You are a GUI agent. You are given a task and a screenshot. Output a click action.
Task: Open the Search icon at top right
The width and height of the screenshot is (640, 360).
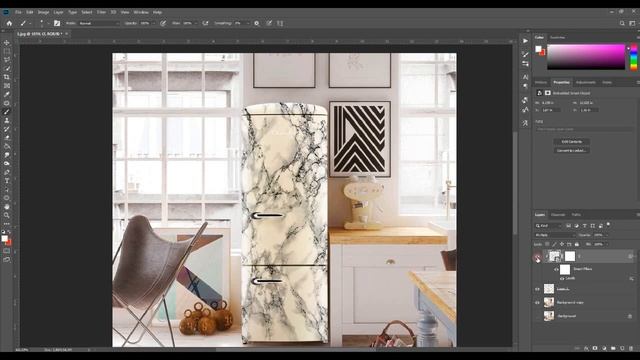pos(622,23)
